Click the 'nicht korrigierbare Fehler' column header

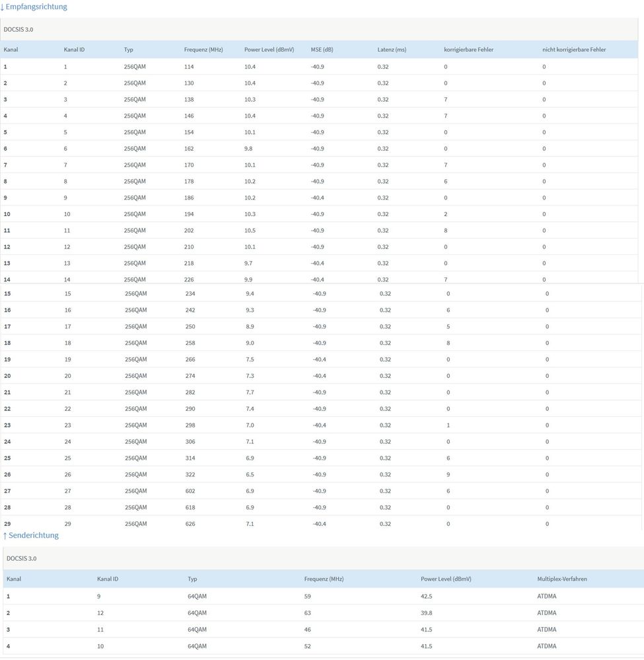pyautogui.click(x=574, y=50)
